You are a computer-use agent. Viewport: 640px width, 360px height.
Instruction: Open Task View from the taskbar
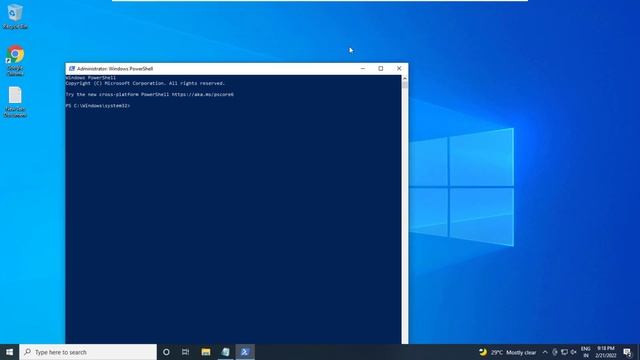click(x=186, y=352)
